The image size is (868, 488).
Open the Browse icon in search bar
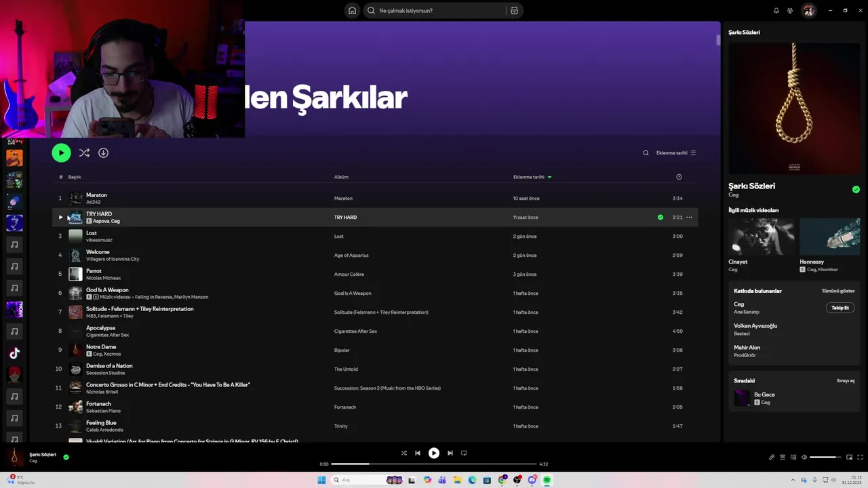[x=514, y=10]
